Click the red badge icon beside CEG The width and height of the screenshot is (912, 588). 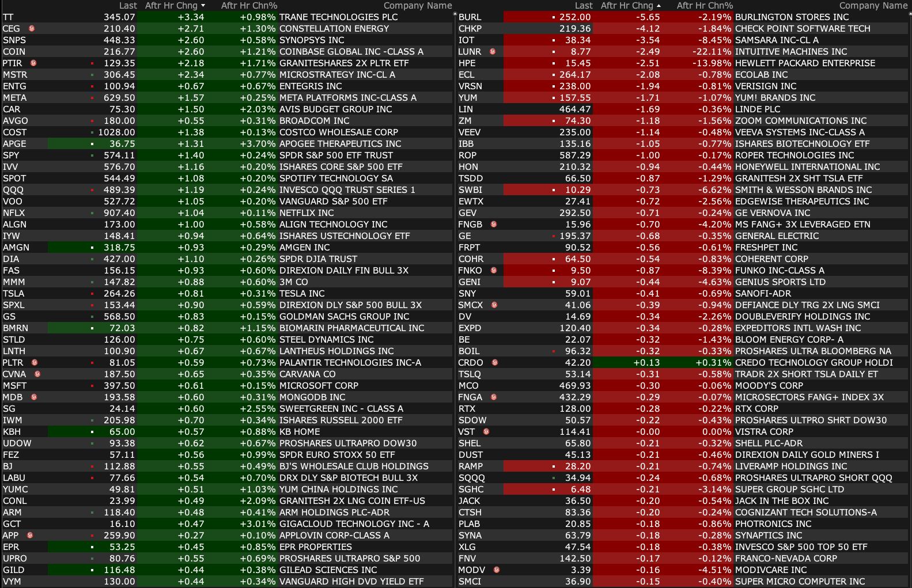point(32,28)
